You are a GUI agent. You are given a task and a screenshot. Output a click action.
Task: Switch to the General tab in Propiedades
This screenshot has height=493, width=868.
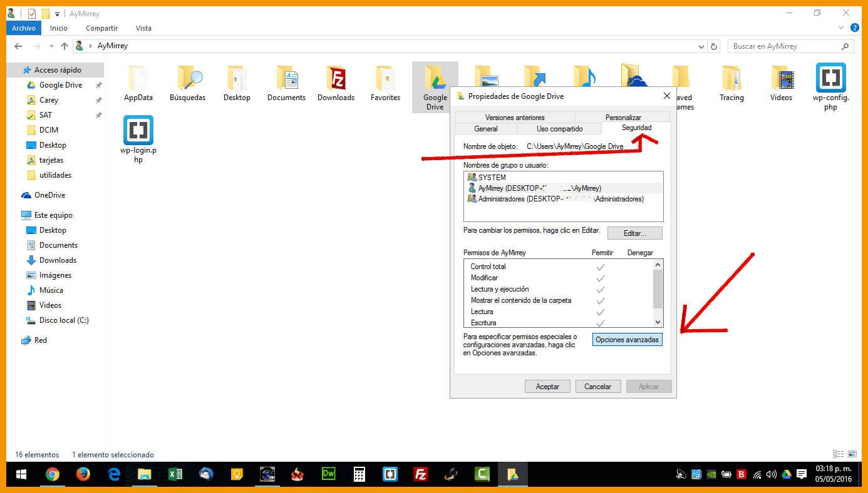click(x=486, y=129)
